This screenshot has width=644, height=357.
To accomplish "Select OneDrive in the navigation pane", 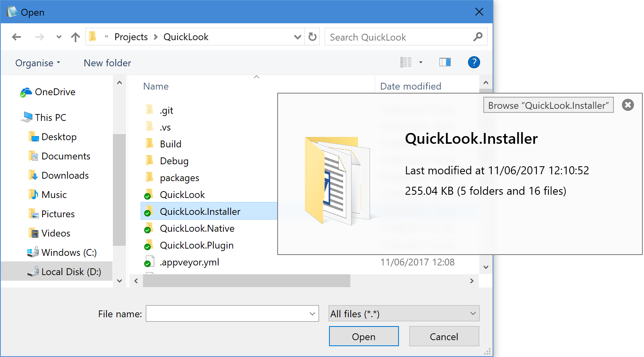I will click(55, 92).
